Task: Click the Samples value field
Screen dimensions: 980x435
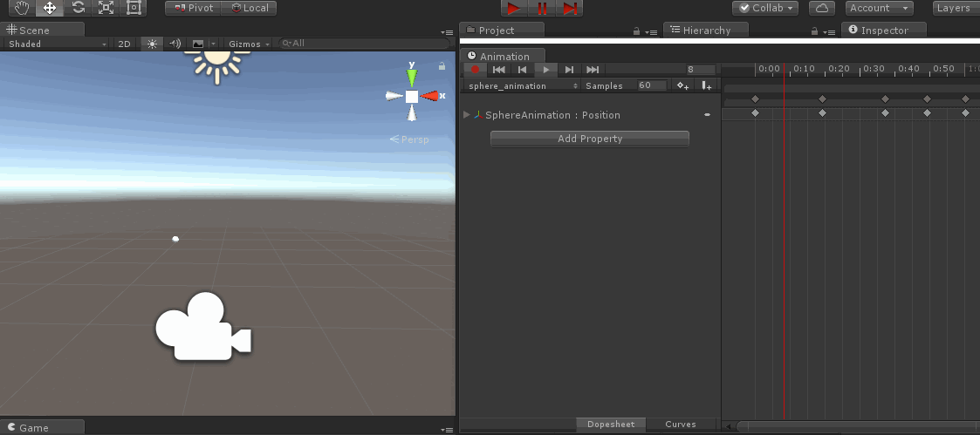Action: pos(652,85)
